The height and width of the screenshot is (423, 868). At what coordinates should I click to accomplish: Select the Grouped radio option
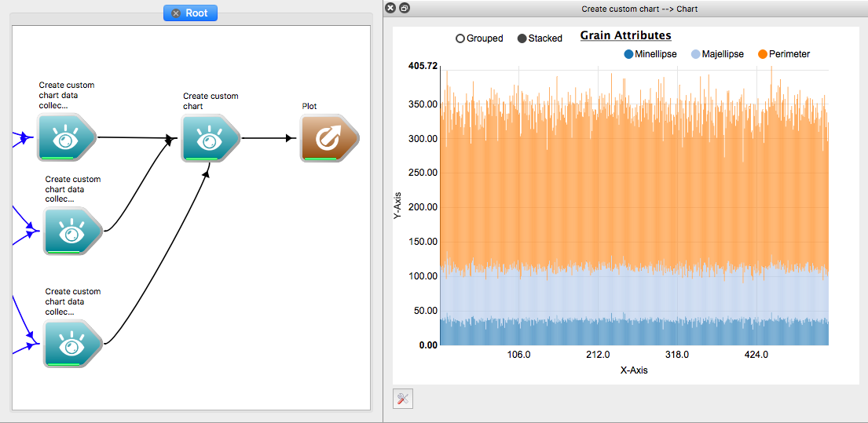pos(460,38)
